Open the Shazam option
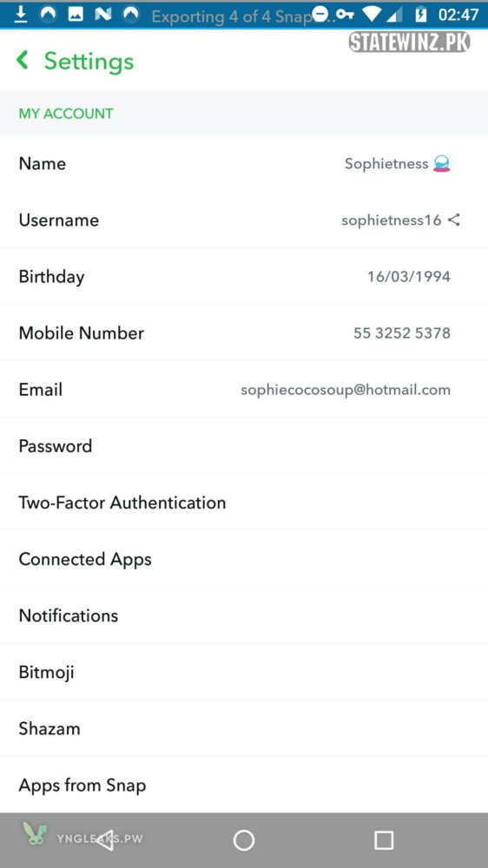 pyautogui.click(x=244, y=728)
